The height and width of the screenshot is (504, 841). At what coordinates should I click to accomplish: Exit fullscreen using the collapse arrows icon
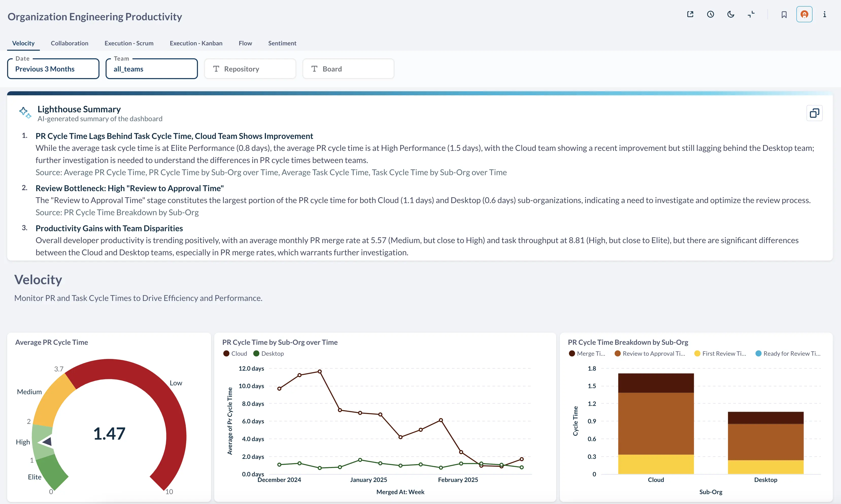click(751, 14)
